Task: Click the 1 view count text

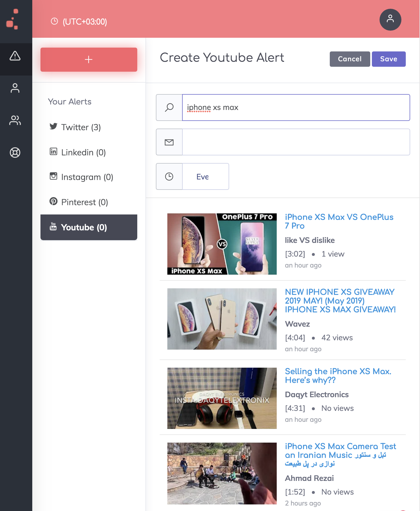Action: [333, 254]
